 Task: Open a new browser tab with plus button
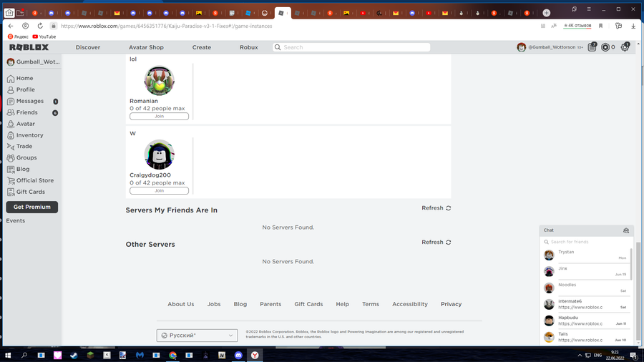coord(546,13)
